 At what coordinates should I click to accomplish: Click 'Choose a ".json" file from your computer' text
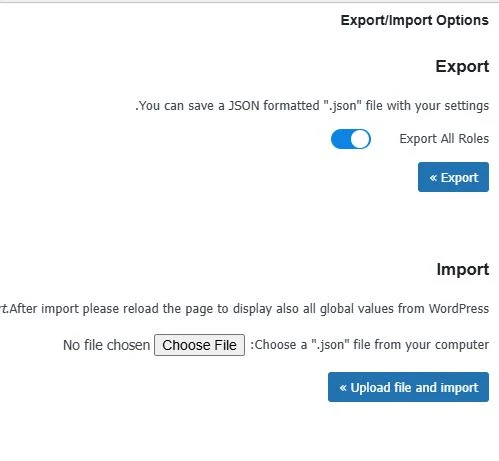(x=370, y=345)
